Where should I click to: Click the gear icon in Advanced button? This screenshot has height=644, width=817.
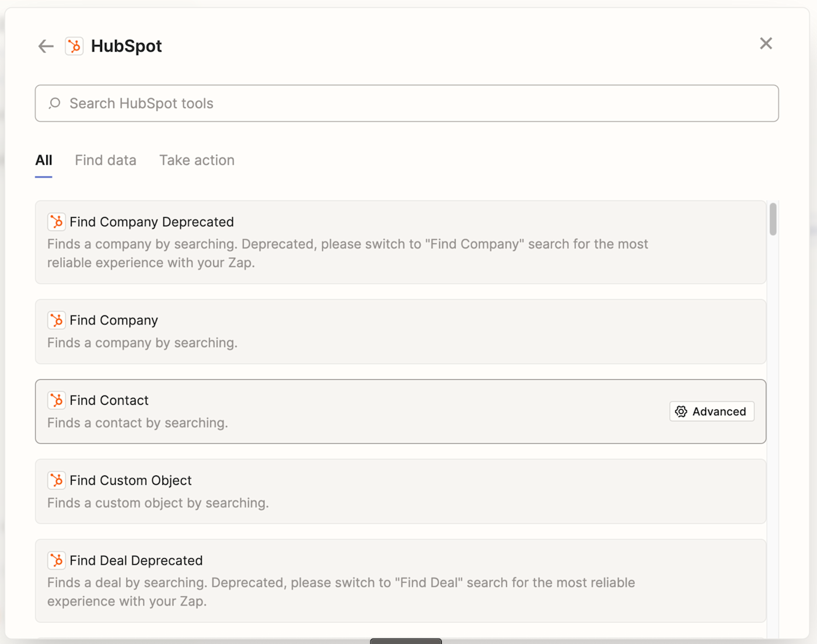(x=681, y=411)
